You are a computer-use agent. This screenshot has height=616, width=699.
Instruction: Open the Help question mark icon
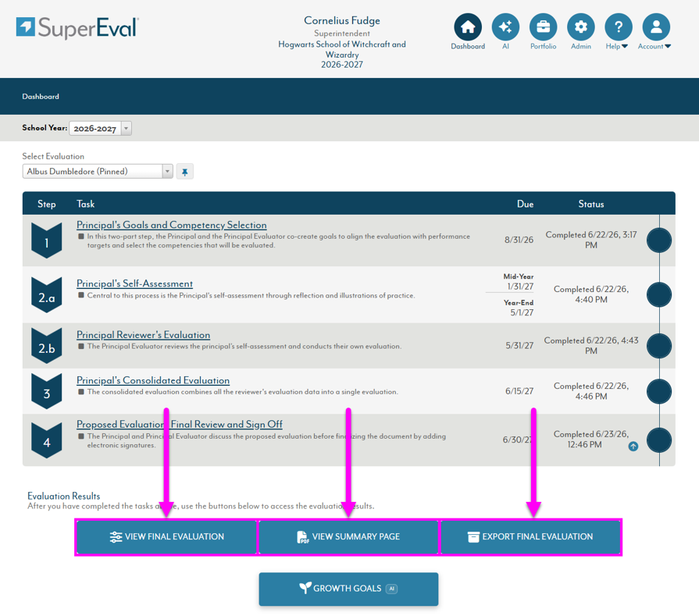pyautogui.click(x=619, y=27)
